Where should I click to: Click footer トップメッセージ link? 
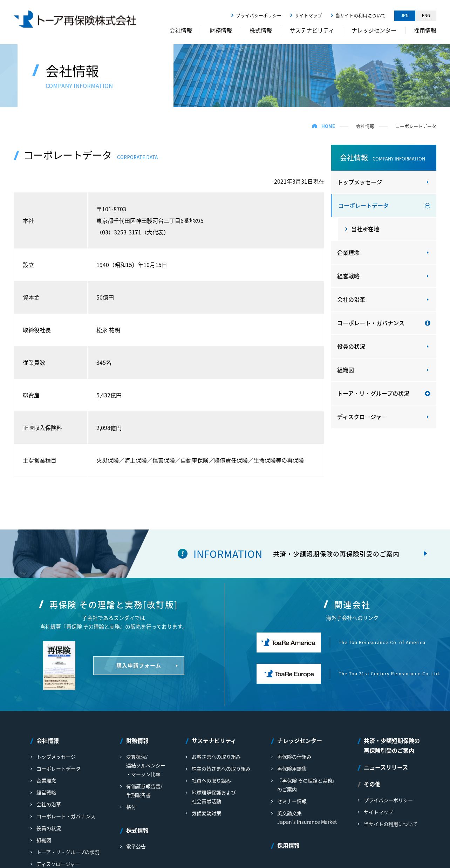coord(56,757)
